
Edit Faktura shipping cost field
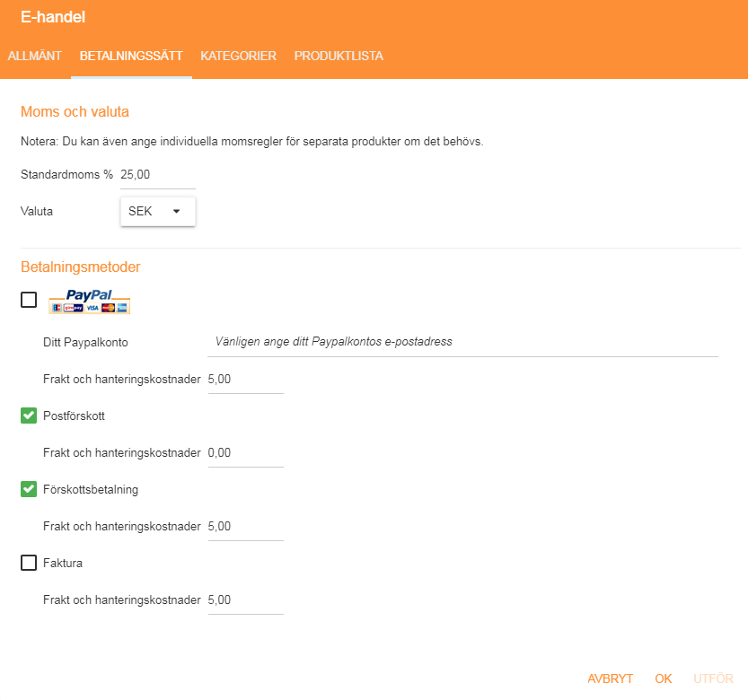[x=246, y=599]
